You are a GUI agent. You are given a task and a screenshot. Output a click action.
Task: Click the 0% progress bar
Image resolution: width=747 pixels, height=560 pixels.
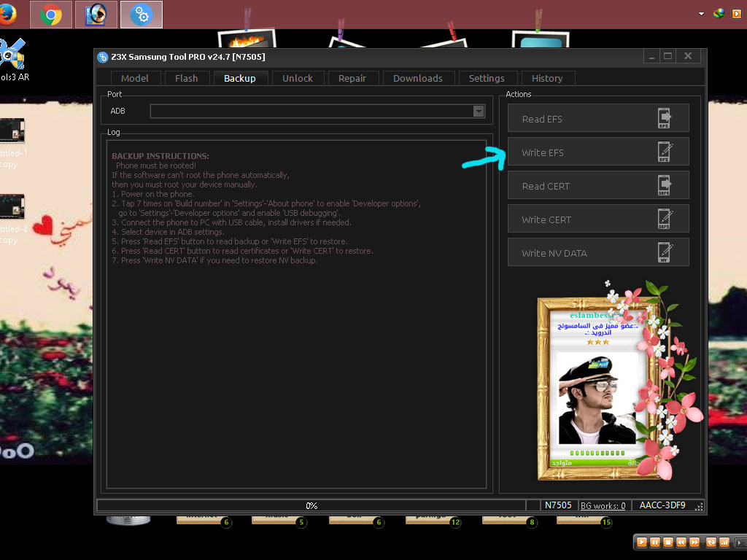click(x=311, y=505)
